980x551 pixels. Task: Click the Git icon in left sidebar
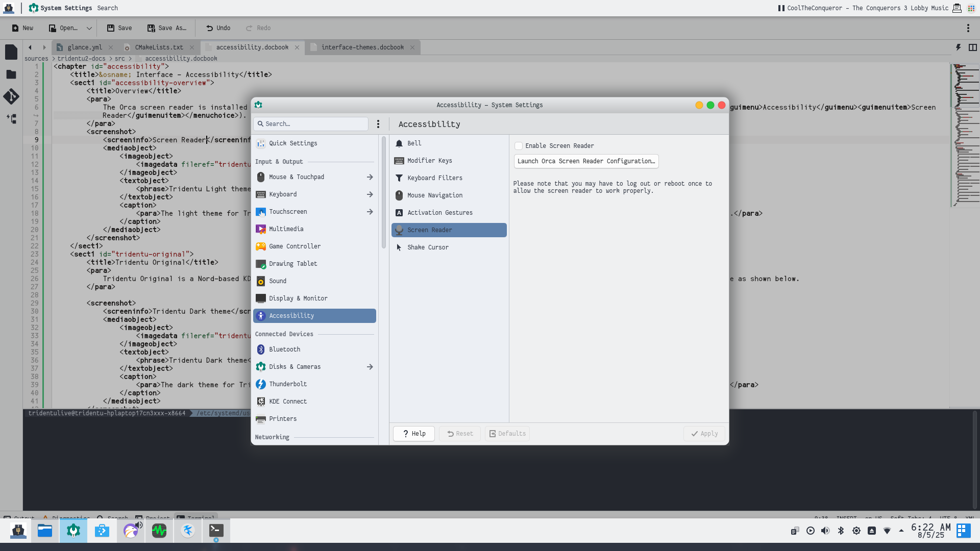[11, 96]
